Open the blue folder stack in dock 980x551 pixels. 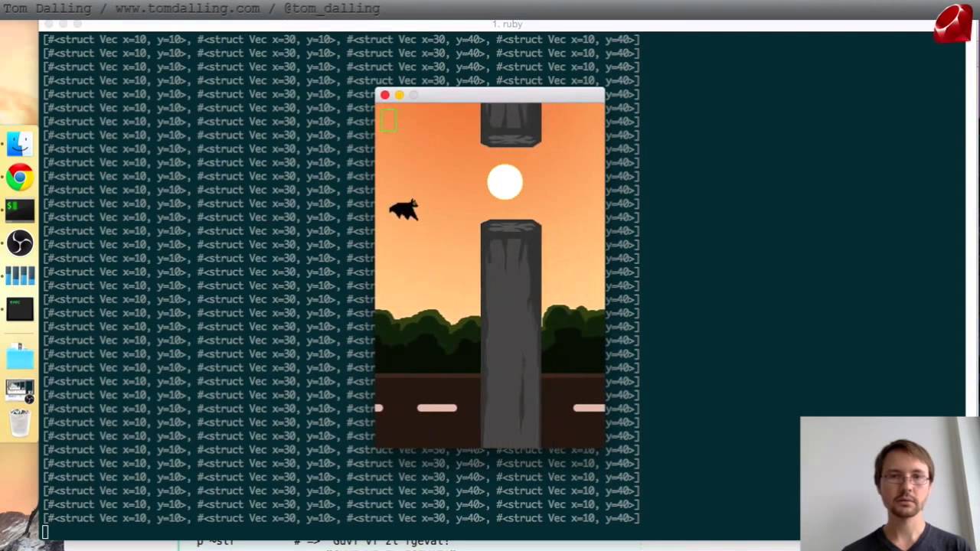tap(20, 357)
